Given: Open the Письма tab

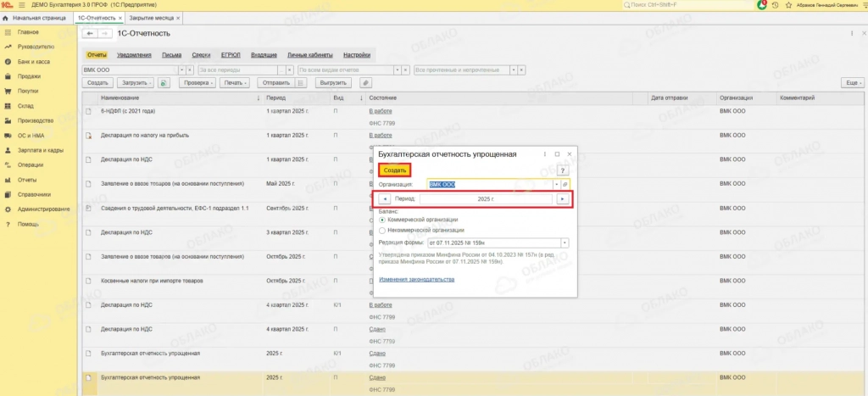Looking at the screenshot, I should click(172, 55).
